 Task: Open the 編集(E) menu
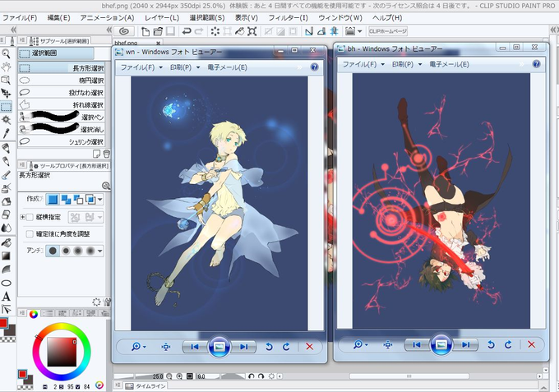pos(59,17)
